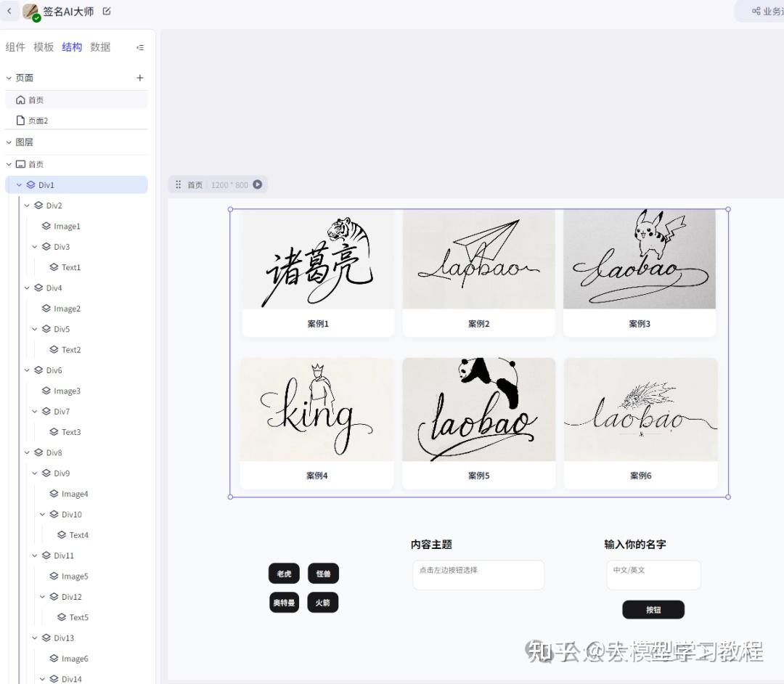This screenshot has width=784, height=684.
Task: Collapse the Div11 tree node
Action: click(x=35, y=555)
